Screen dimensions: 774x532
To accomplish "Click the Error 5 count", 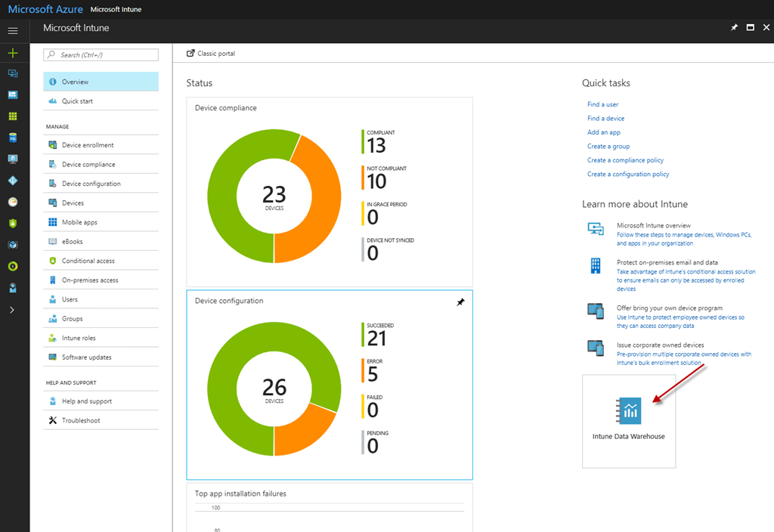I will coord(373,374).
